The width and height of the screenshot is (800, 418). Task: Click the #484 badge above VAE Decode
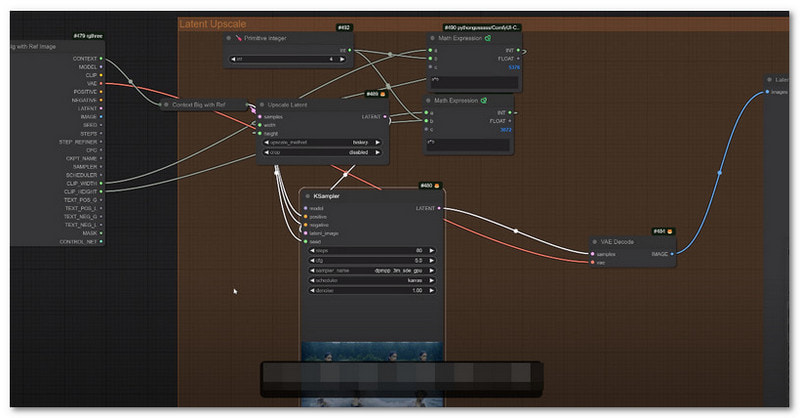point(660,231)
